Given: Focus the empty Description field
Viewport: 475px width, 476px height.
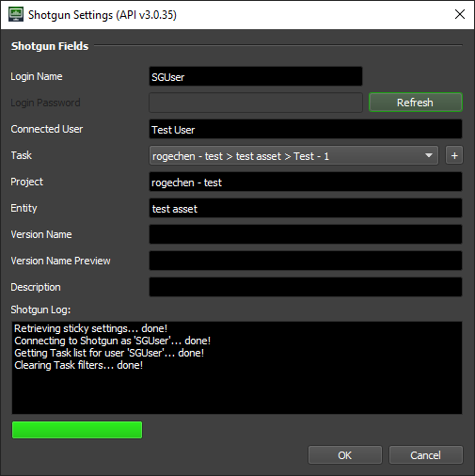Looking at the screenshot, I should click(306, 287).
